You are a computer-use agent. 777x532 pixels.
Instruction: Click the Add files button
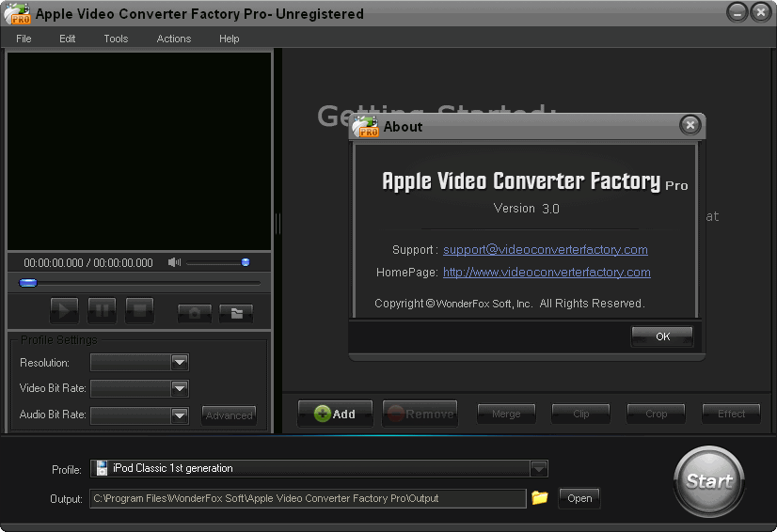335,414
